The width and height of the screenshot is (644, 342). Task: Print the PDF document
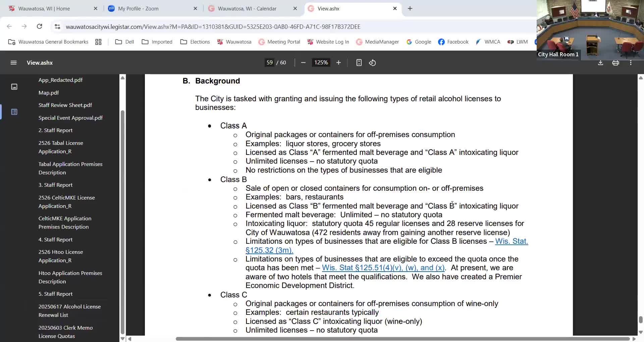click(x=615, y=63)
